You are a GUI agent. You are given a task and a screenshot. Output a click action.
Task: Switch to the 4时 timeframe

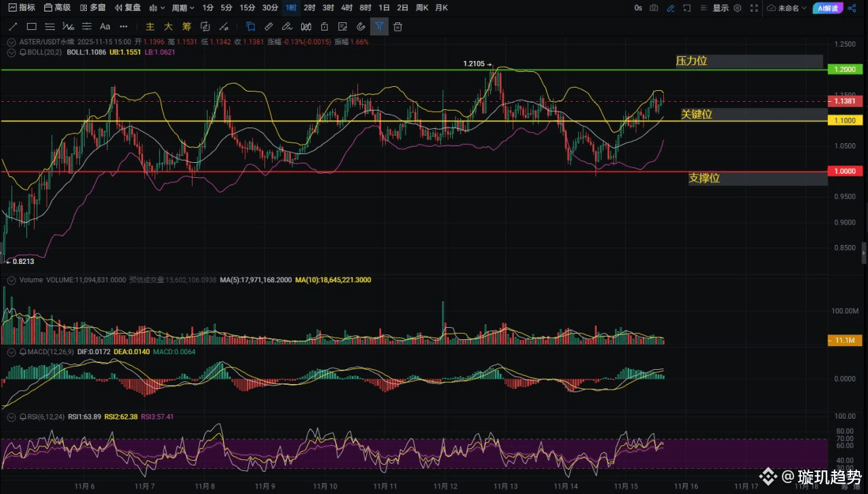point(347,8)
